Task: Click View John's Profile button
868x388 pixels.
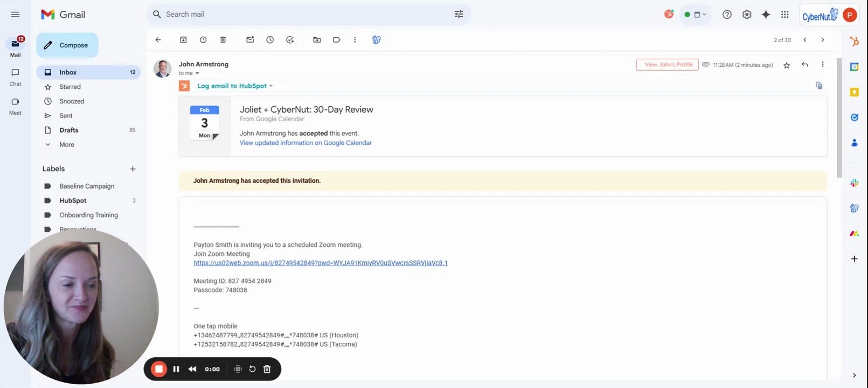Action: click(668, 65)
